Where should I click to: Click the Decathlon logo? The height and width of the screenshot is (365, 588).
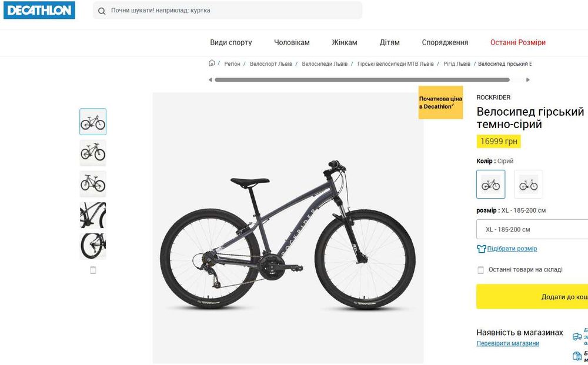click(39, 10)
